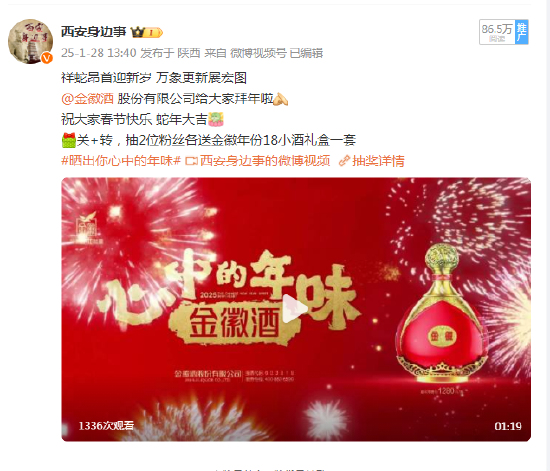
Task: Click the video icon before 西安身边事的微博视频
Action: tap(192, 161)
